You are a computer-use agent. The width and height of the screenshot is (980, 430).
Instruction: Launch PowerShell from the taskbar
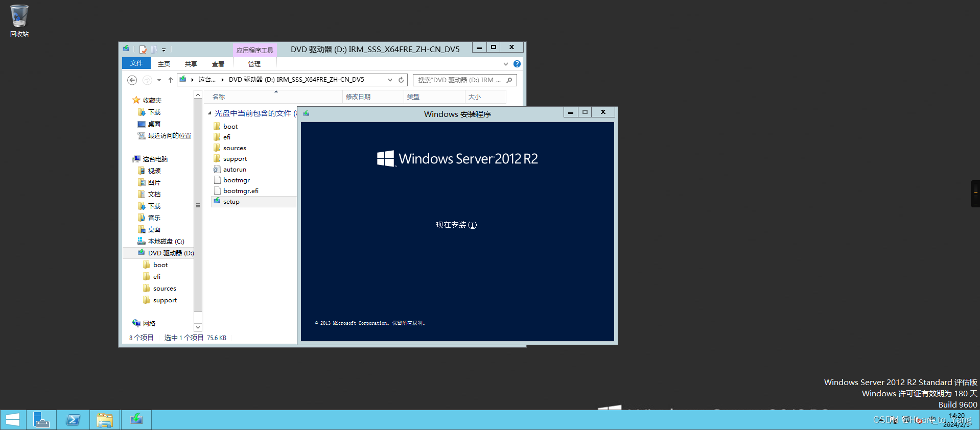[x=73, y=420]
